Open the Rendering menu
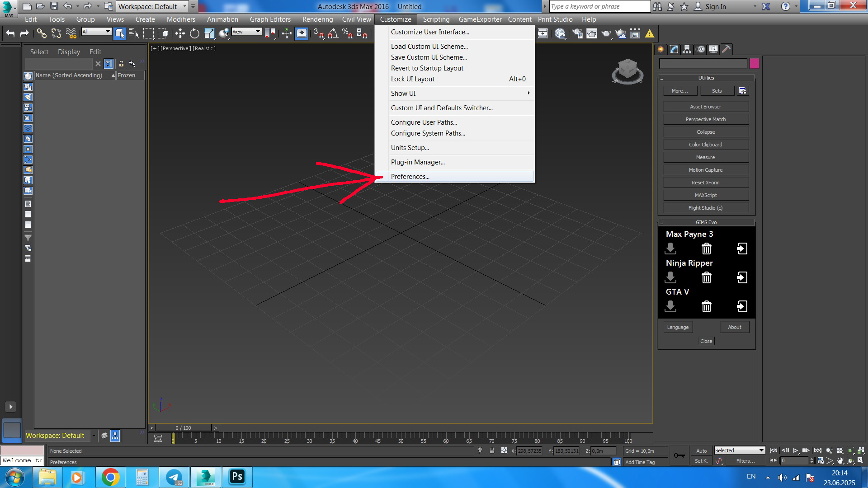 (317, 19)
